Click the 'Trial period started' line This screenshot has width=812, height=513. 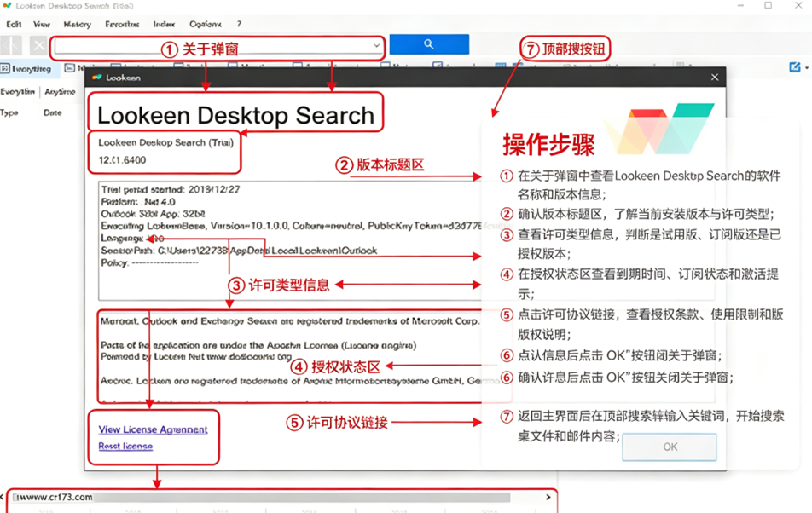(x=171, y=190)
